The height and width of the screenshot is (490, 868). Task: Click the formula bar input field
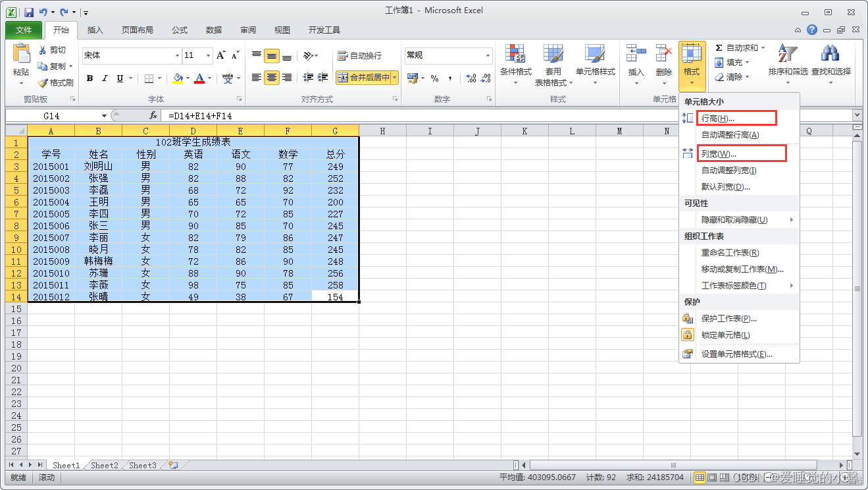pos(507,116)
